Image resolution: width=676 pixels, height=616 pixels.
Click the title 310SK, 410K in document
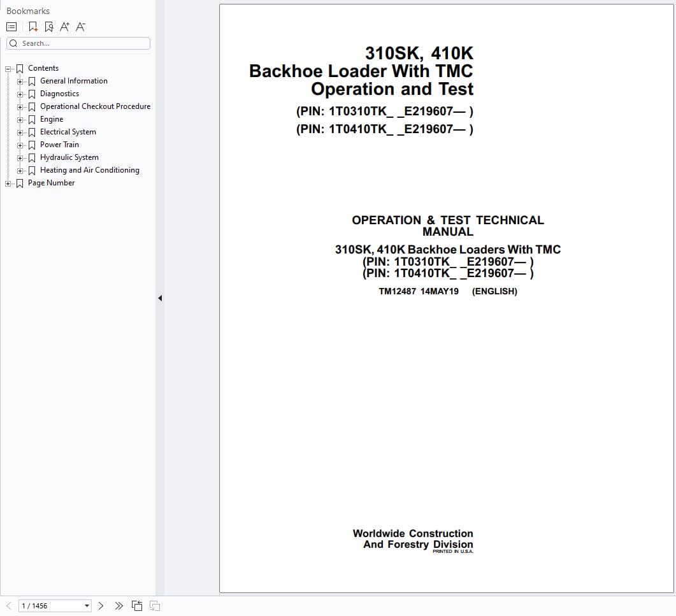pos(419,54)
